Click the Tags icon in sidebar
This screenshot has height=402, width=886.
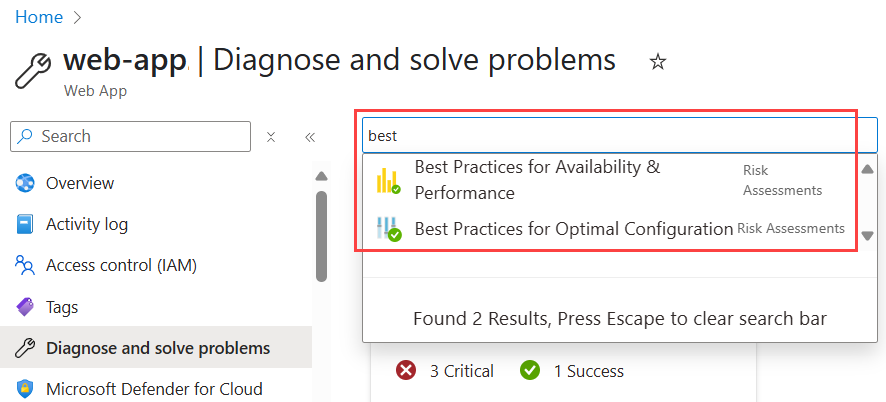(x=25, y=307)
